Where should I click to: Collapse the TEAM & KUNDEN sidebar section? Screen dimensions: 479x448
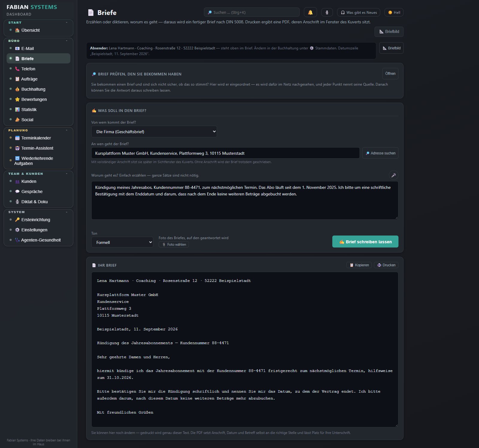(66, 174)
